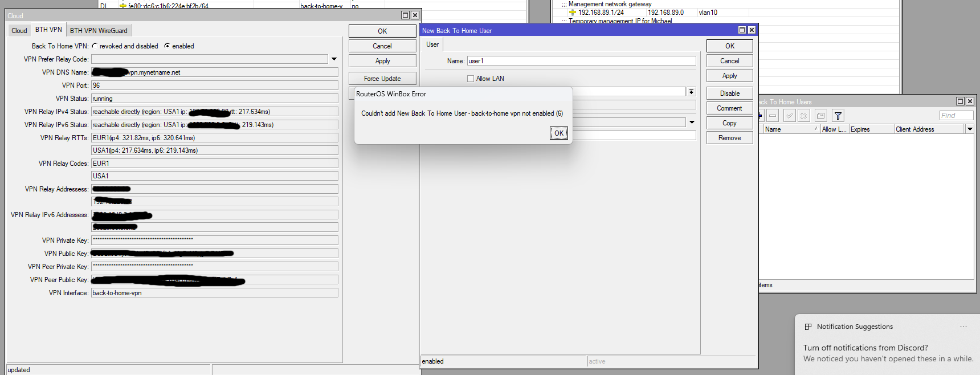The image size is (980, 375).
Task: Open the columns dropdown in users table
Action: point(969,129)
